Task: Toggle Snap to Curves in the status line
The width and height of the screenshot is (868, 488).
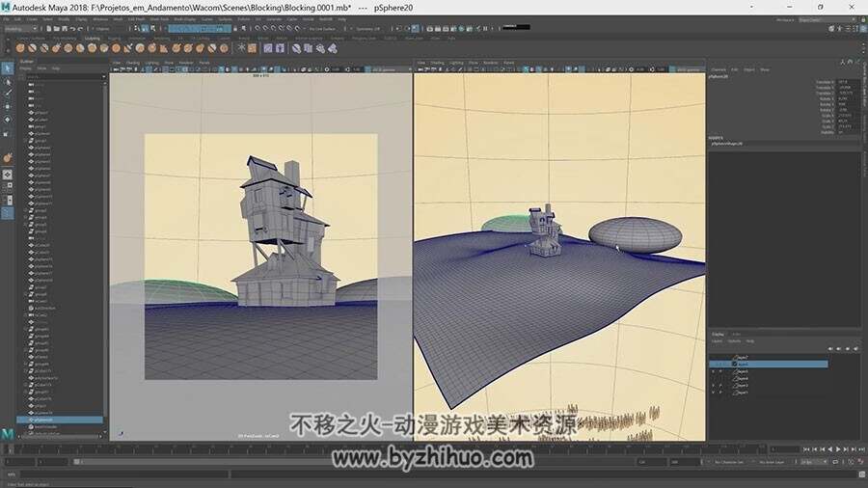Action: 265,29
